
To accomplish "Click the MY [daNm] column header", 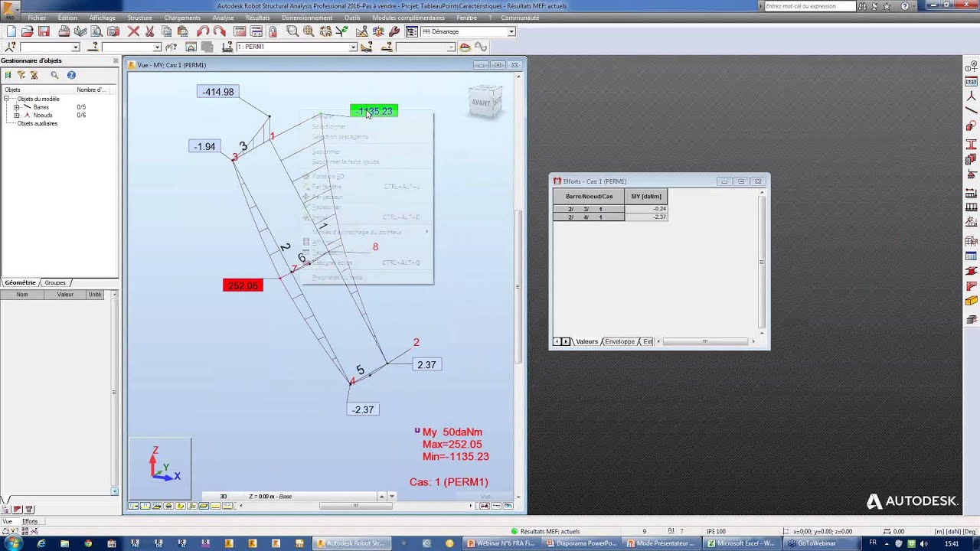I will [x=646, y=197].
